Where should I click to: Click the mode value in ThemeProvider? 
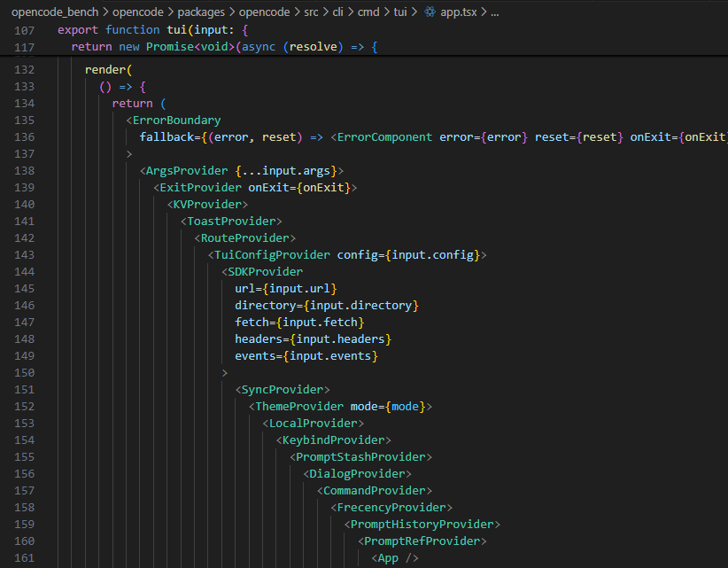405,407
